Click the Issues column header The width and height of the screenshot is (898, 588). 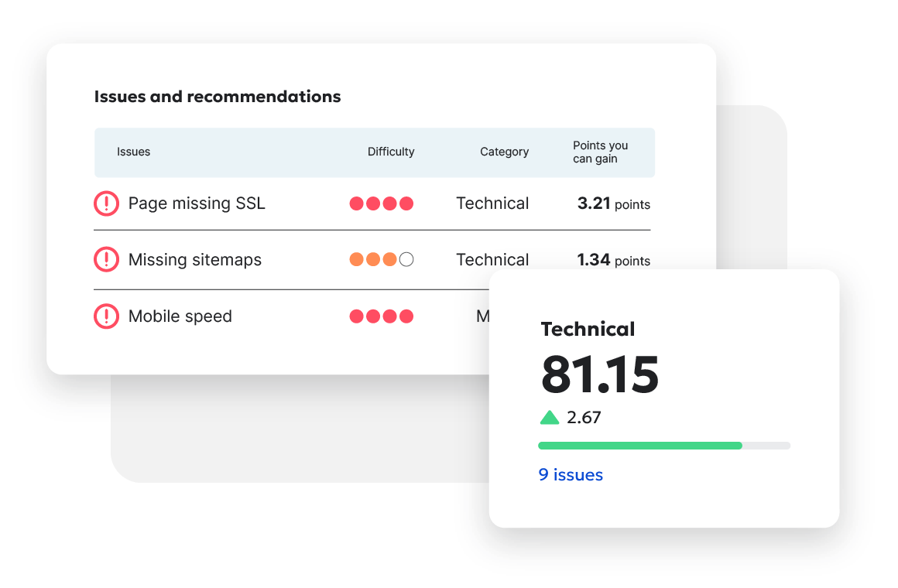[133, 152]
